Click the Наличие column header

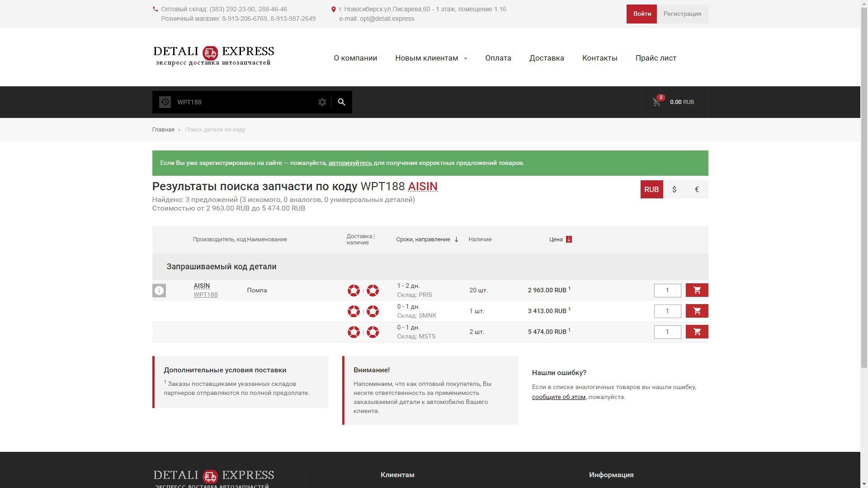[x=480, y=239]
